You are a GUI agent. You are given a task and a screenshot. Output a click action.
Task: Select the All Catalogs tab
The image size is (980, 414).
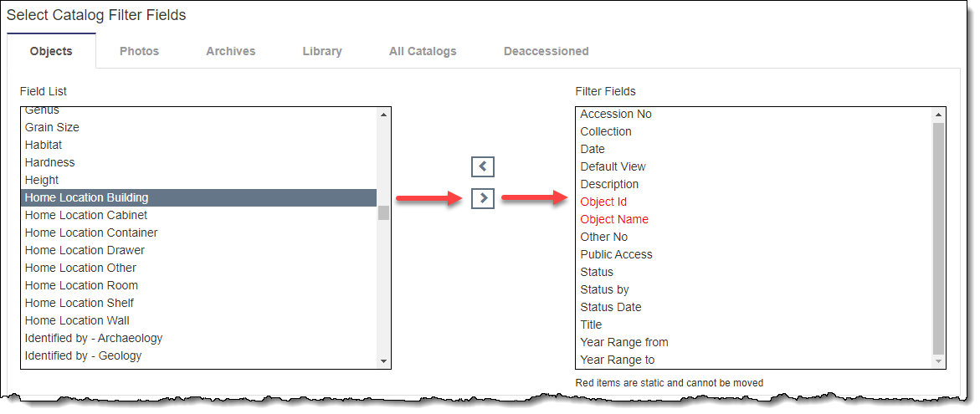[x=423, y=51]
